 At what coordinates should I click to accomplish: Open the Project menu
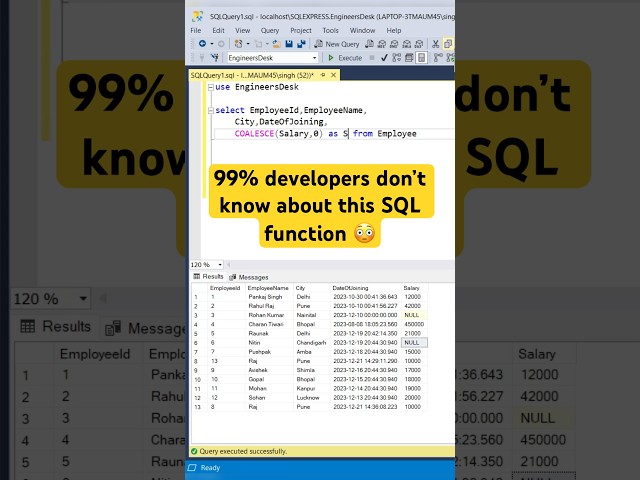pyautogui.click(x=301, y=30)
